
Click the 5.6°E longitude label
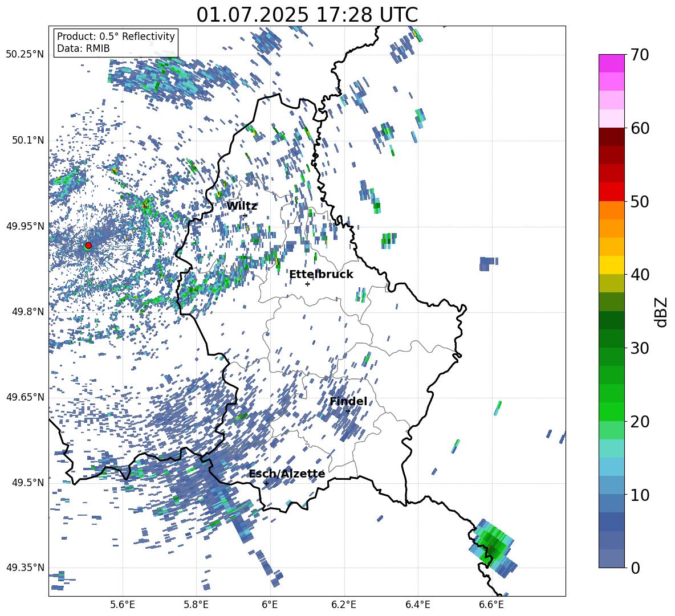coord(123,605)
